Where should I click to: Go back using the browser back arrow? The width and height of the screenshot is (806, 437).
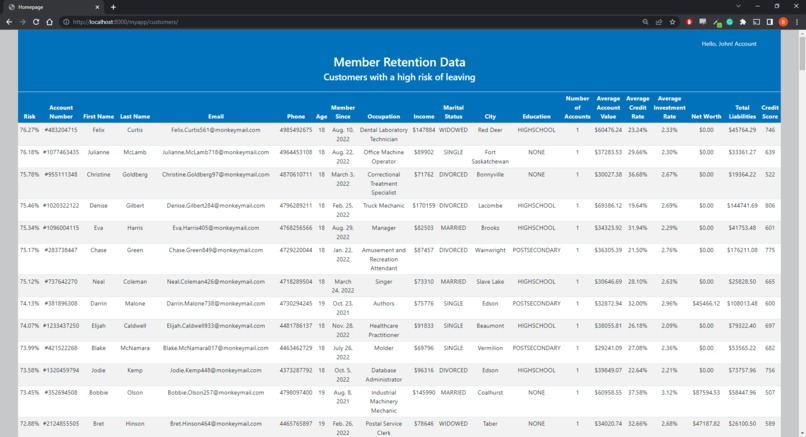[x=9, y=22]
